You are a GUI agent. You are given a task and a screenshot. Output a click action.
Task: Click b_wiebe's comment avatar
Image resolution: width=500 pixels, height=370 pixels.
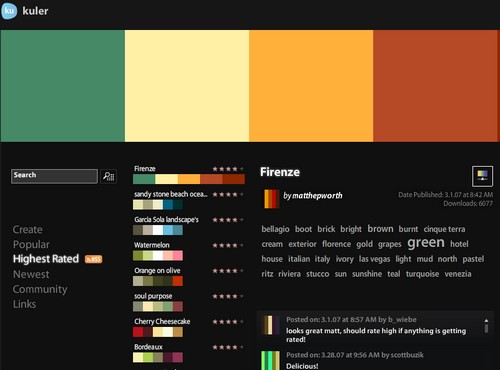click(271, 325)
